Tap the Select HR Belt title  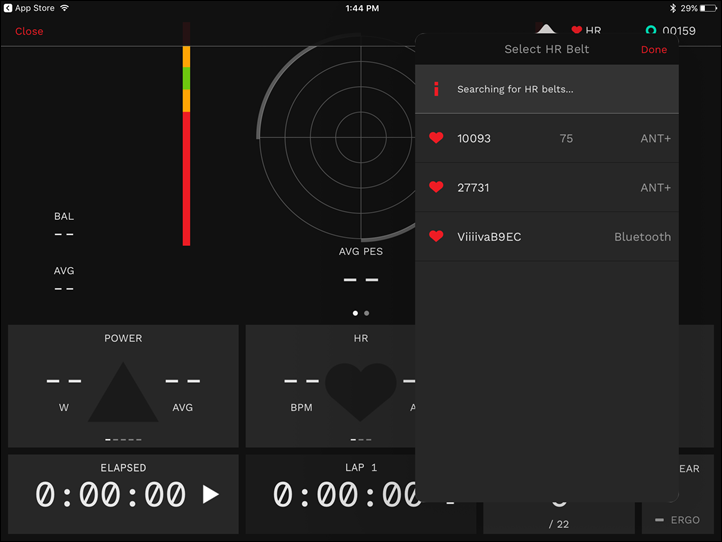click(547, 49)
